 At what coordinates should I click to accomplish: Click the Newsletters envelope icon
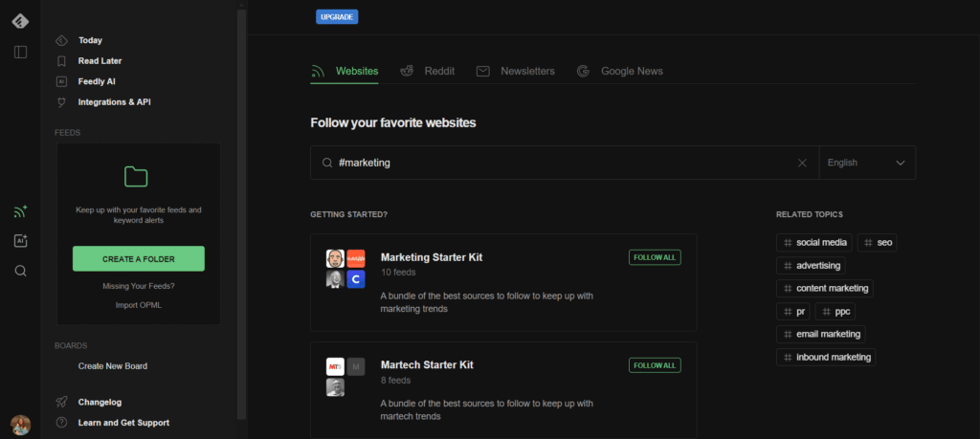tap(482, 71)
